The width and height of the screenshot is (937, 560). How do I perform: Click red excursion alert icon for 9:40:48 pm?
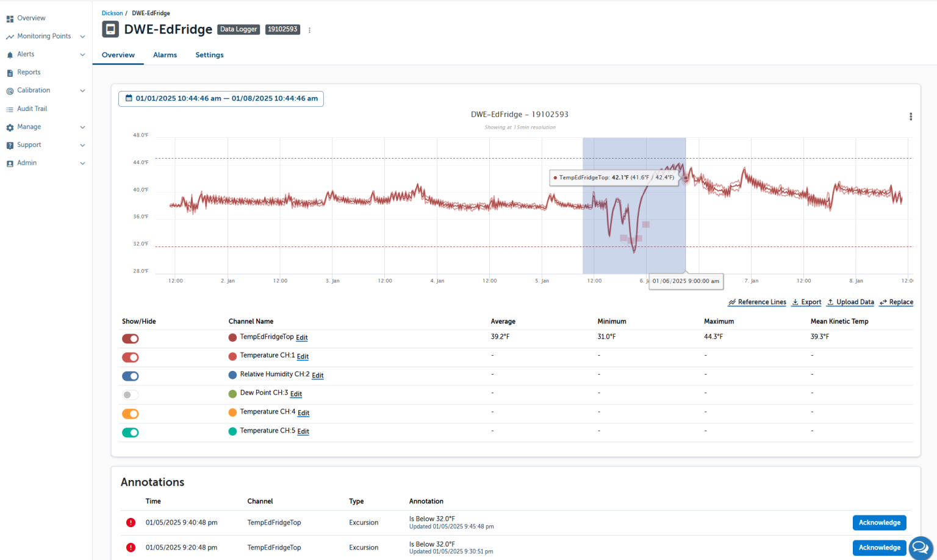click(131, 523)
